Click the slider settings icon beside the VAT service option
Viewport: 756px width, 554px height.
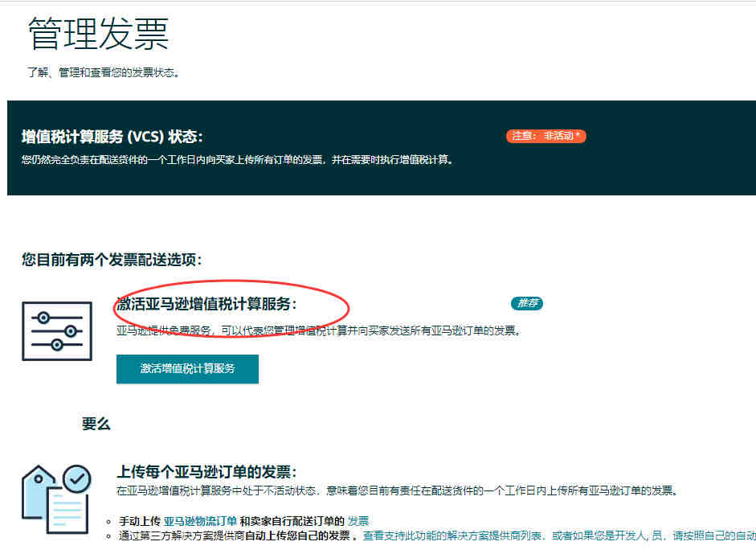click(x=57, y=331)
